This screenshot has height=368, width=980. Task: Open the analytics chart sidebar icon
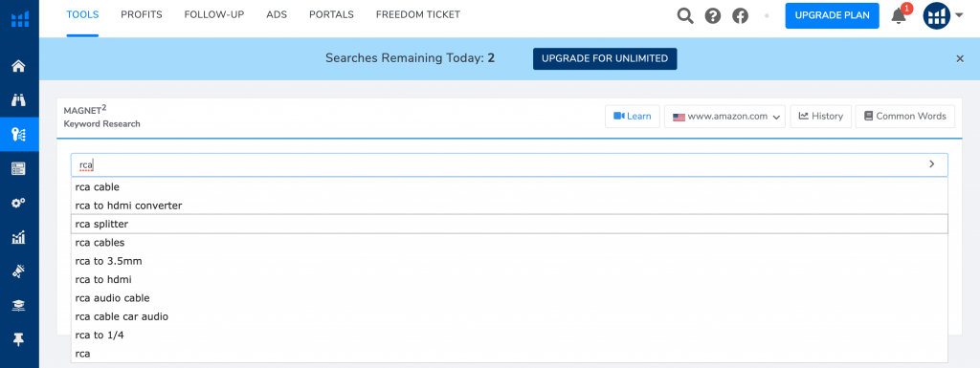pyautogui.click(x=19, y=236)
